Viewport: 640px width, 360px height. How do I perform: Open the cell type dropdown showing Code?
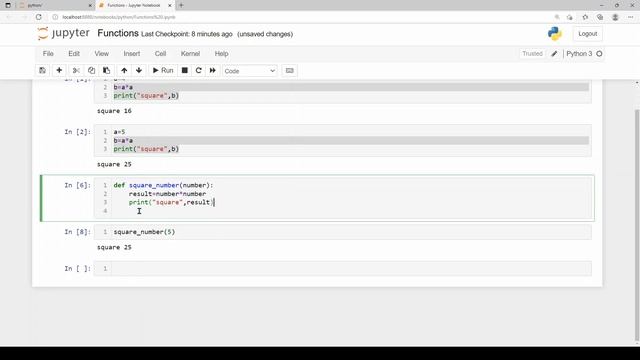(x=249, y=71)
